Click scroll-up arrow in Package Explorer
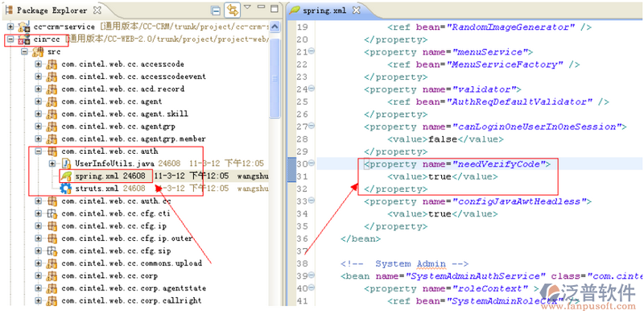Image resolution: width=644 pixels, height=319 pixels. (275, 27)
